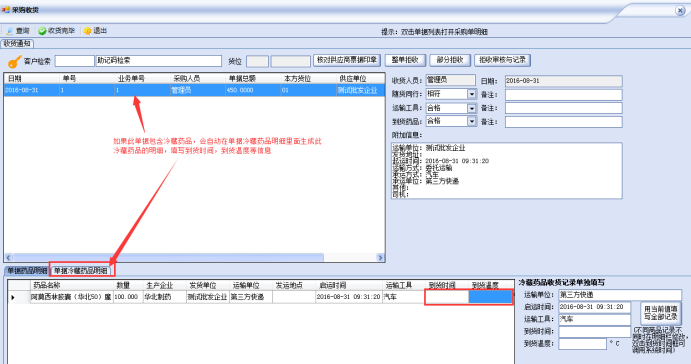Click the 华北制药 manufacturer cell

[x=164, y=297]
